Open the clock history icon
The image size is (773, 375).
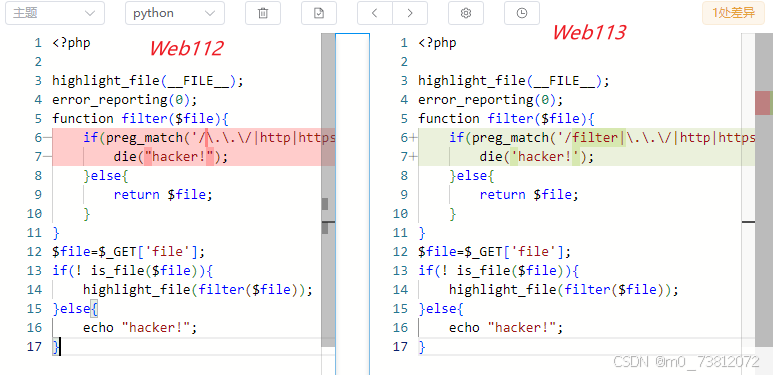click(522, 13)
